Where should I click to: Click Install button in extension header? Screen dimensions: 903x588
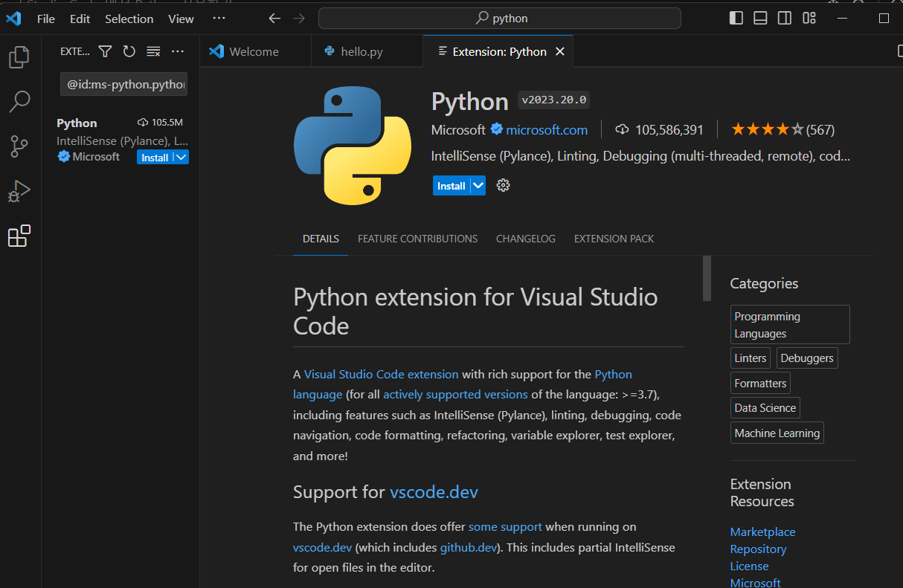[452, 186]
